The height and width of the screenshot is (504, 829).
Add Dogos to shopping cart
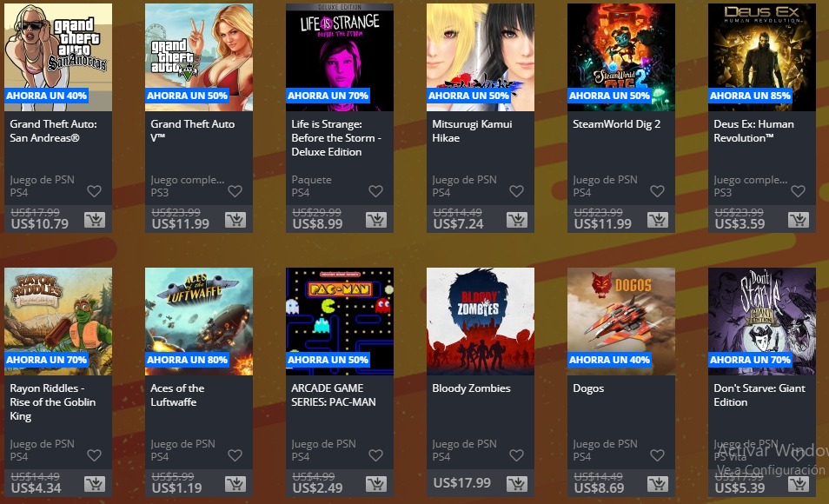pyautogui.click(x=658, y=483)
